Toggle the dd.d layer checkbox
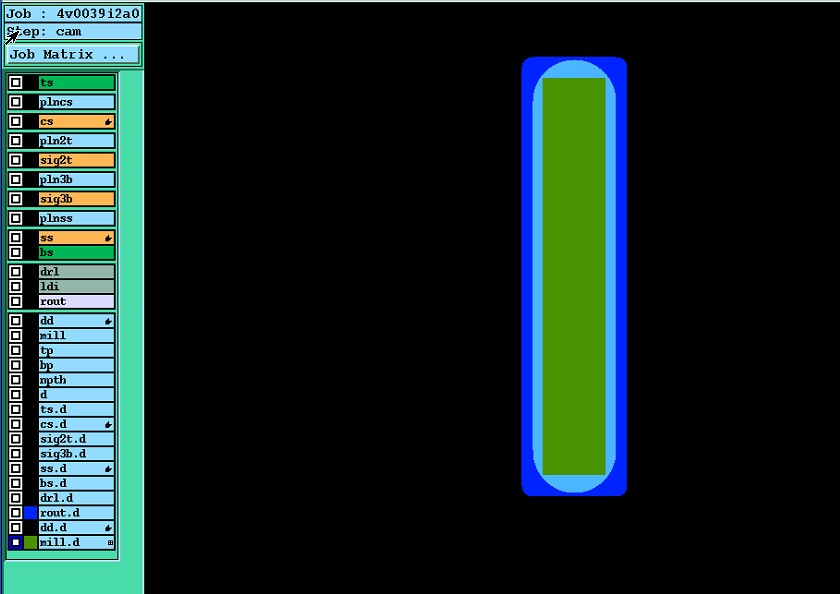This screenshot has width=840, height=594. pos(16,528)
